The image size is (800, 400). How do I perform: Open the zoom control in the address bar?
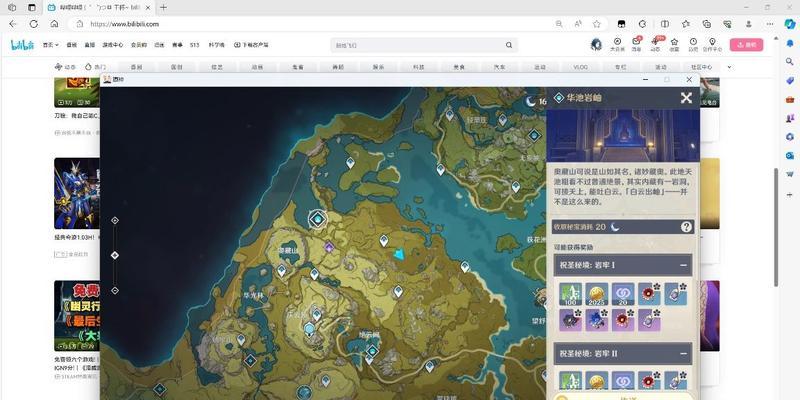(559, 24)
